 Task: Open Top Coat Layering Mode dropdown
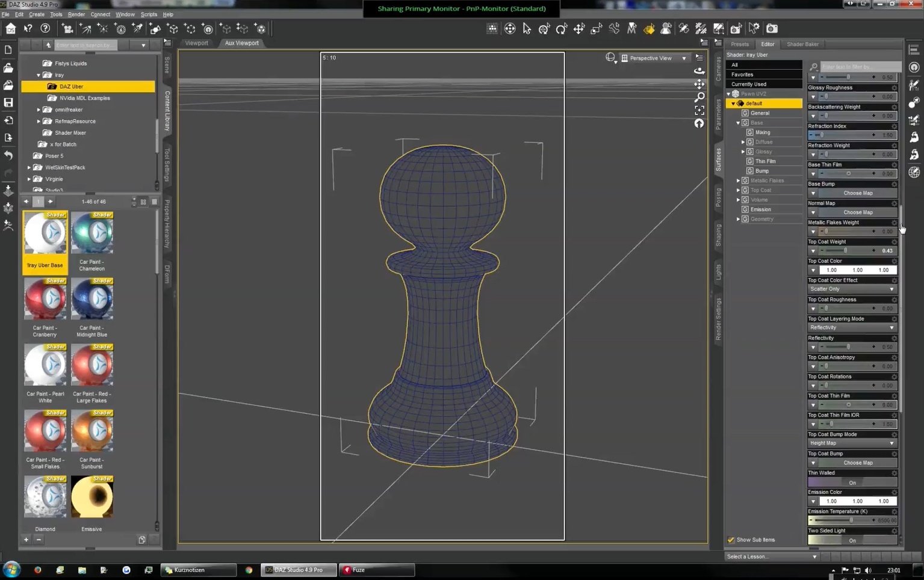pyautogui.click(x=852, y=327)
